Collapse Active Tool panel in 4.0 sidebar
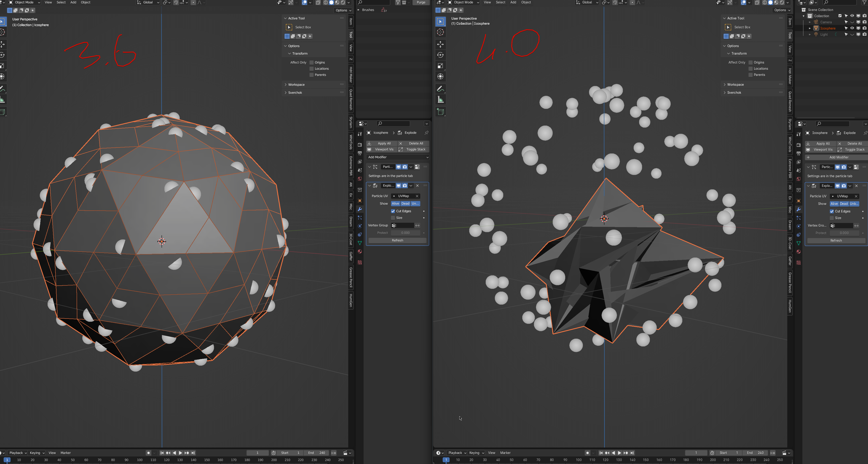This screenshot has width=868, height=464. pos(724,18)
